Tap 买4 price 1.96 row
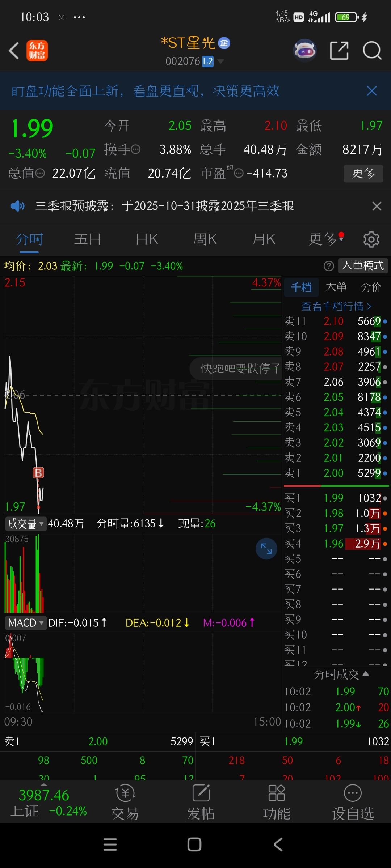Screen dimensions: 391x868 click(336, 544)
